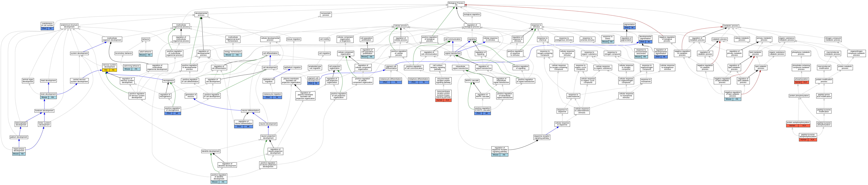The width and height of the screenshot is (868, 185).
Task: Select the root 'Biological Process Alk' node
Action: 456,4
